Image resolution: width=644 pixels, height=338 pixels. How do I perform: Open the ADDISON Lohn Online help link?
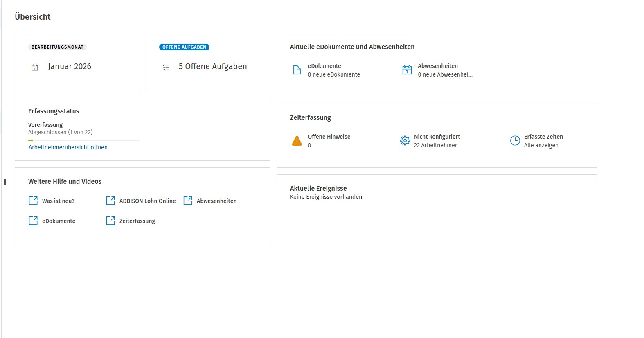click(x=148, y=201)
